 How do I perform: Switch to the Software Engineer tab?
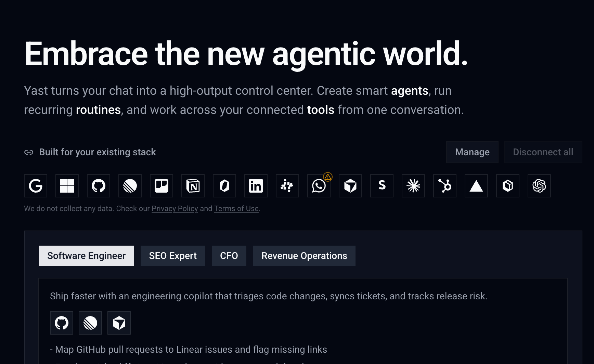click(87, 256)
